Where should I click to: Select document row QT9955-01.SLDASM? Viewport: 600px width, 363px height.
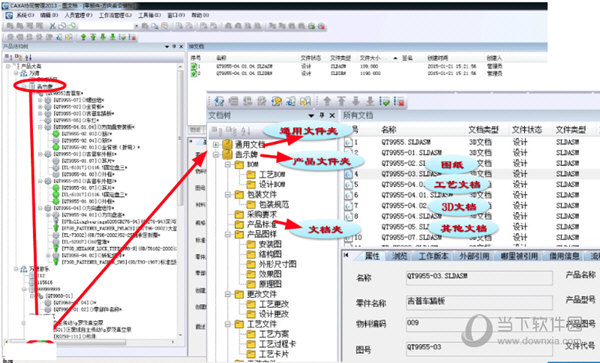coord(471,153)
